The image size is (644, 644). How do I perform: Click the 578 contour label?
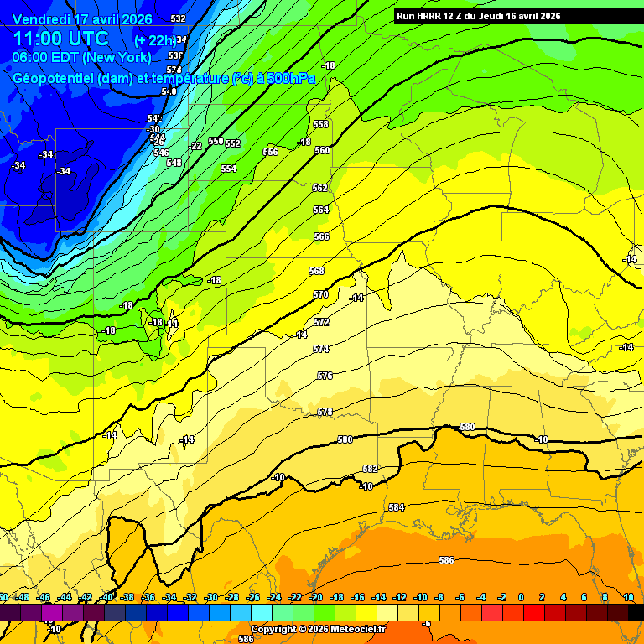coord(325,412)
